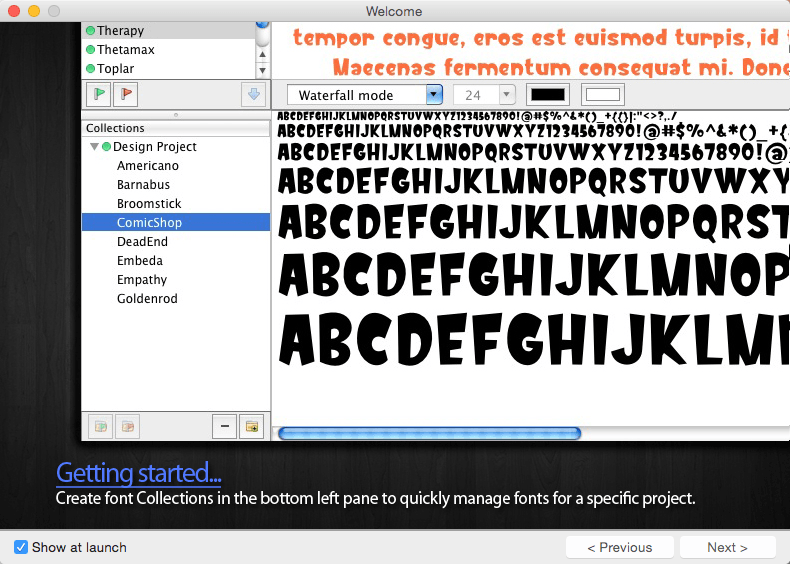Click the green flag activate button
Viewport: 790px width, 564px height.
tap(99, 94)
